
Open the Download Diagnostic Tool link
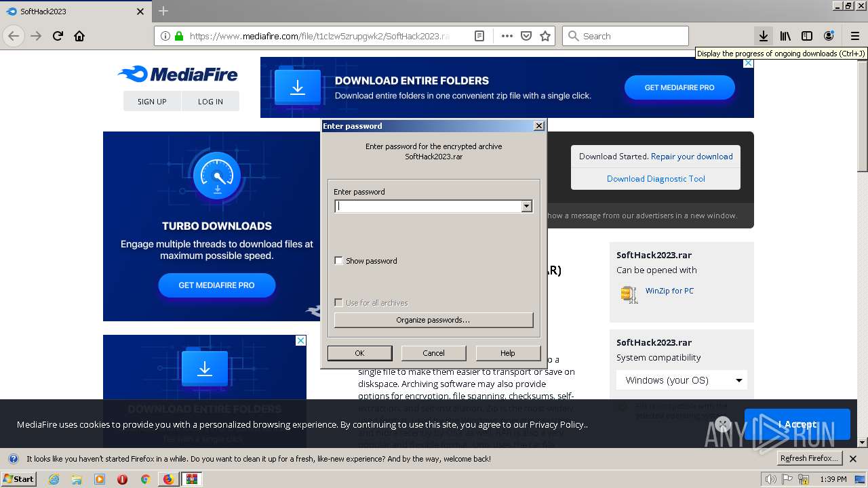(x=656, y=179)
